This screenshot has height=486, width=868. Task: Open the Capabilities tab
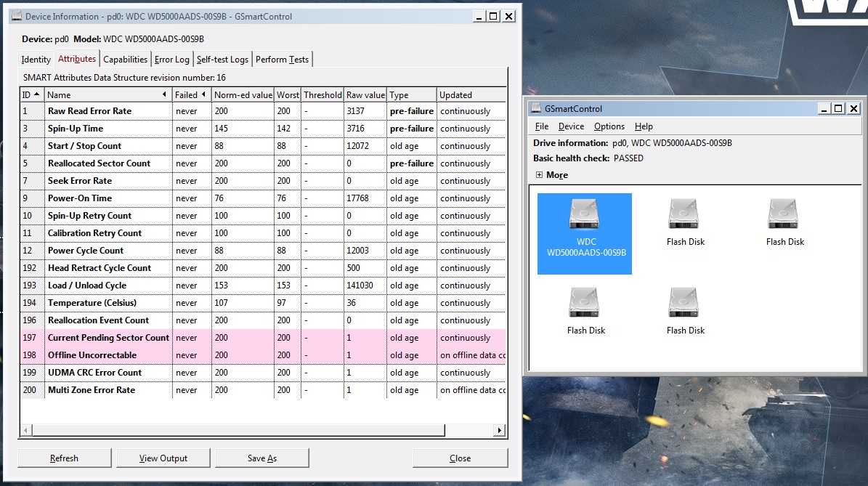coord(125,60)
